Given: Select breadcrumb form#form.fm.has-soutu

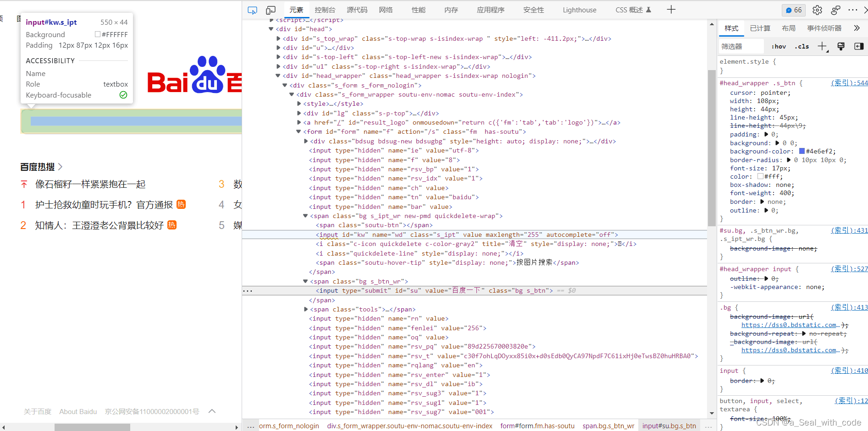Looking at the screenshot, I should (537, 426).
